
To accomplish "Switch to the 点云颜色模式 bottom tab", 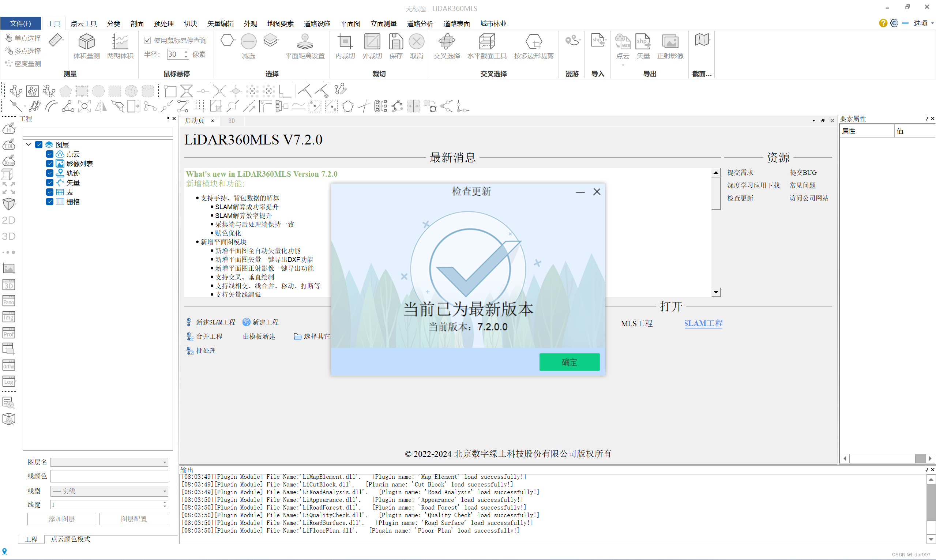I will point(71,539).
